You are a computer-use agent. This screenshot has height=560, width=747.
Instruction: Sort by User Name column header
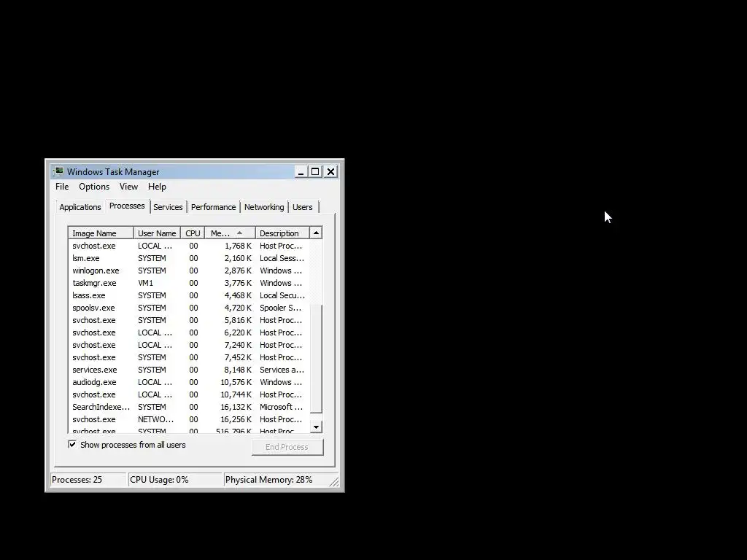pyautogui.click(x=157, y=233)
